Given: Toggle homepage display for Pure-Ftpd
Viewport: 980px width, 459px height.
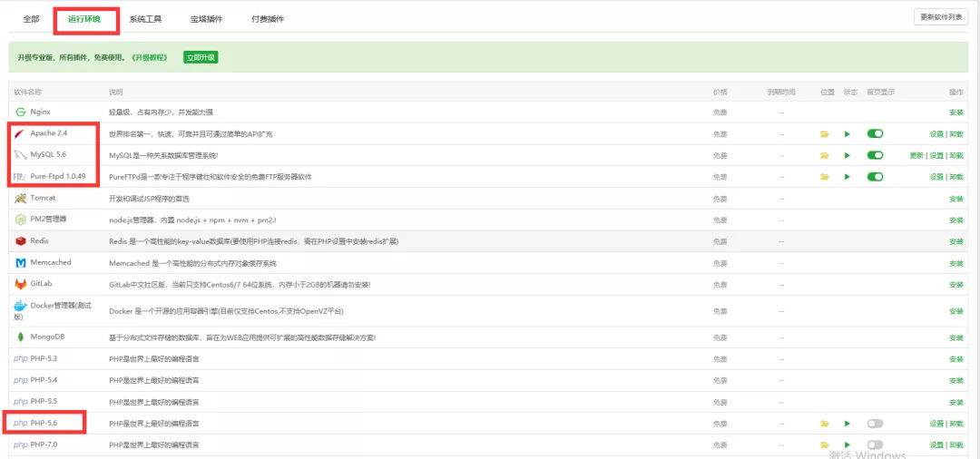Looking at the screenshot, I should click(x=875, y=177).
